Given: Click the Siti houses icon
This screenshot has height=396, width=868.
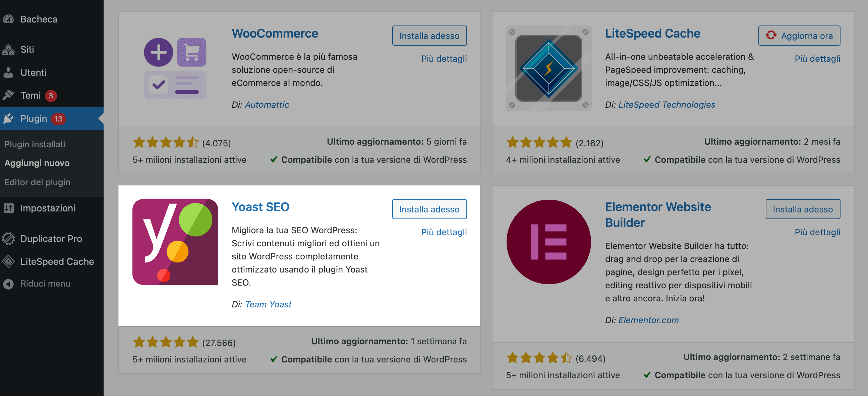Looking at the screenshot, I should [8, 49].
